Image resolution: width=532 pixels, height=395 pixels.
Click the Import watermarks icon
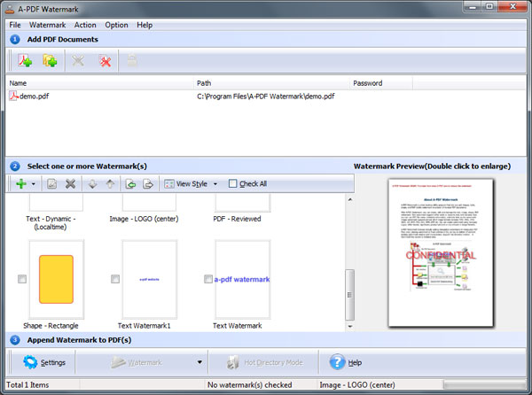pos(130,184)
